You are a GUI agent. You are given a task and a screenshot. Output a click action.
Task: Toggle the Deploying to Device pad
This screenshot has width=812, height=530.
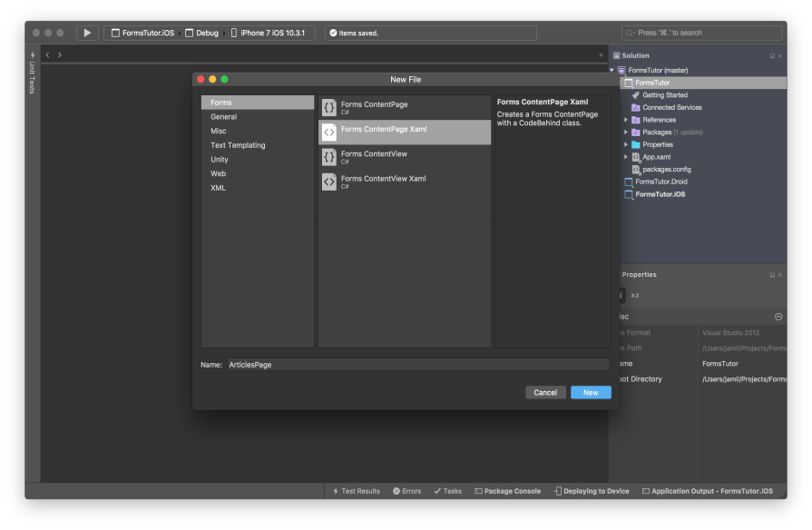point(591,491)
